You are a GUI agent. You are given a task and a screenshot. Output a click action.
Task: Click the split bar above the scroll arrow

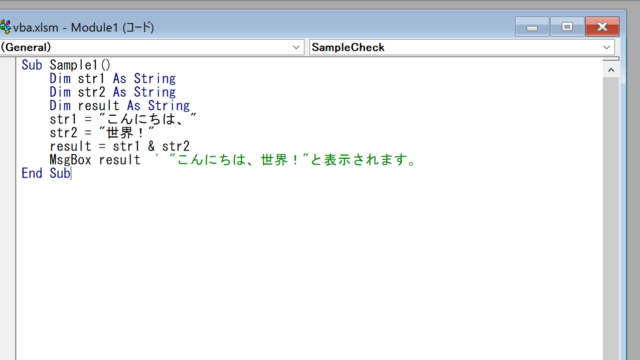[x=611, y=59]
